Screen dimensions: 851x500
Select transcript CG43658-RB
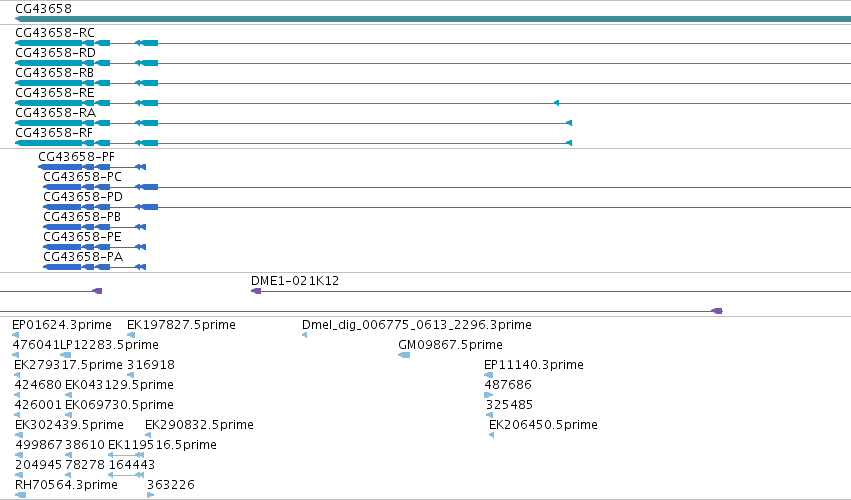tap(54, 73)
